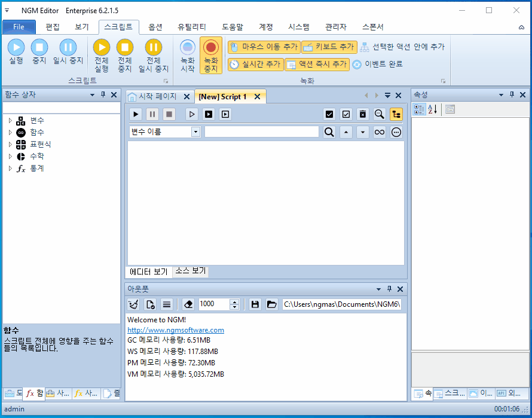Run the script with 실행 button
Viewport: 532px width, 418px height.
16,51
